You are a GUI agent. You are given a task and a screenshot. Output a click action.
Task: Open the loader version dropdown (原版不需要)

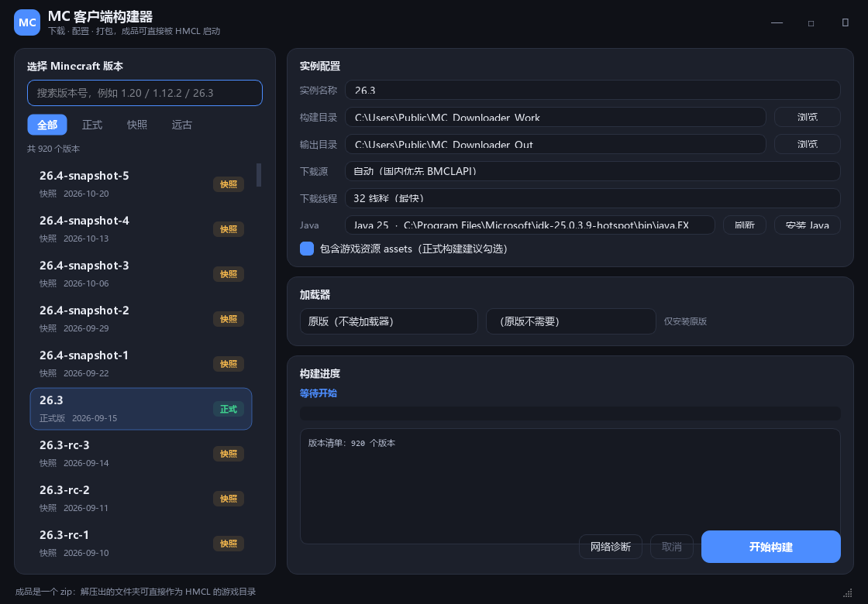point(570,321)
